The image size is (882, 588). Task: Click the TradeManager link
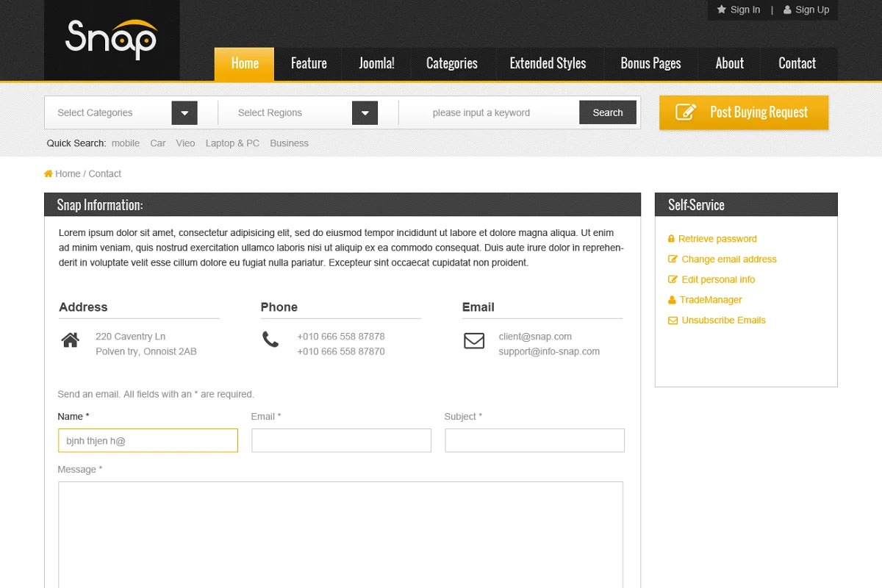(x=710, y=300)
